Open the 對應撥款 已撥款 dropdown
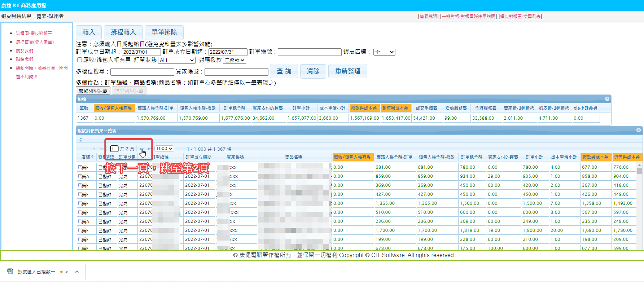This screenshot has width=644, height=282. coord(235,60)
